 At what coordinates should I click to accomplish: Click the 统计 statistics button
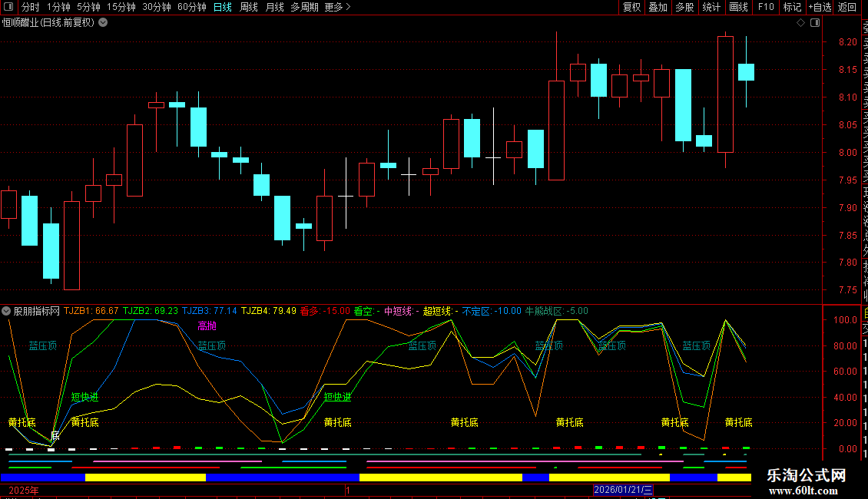(x=711, y=7)
